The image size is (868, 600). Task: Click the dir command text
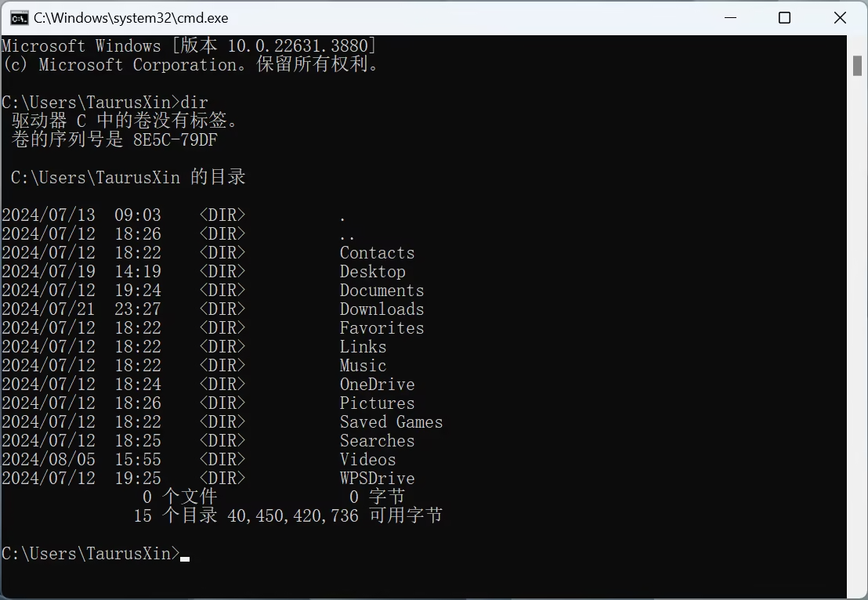coord(195,102)
